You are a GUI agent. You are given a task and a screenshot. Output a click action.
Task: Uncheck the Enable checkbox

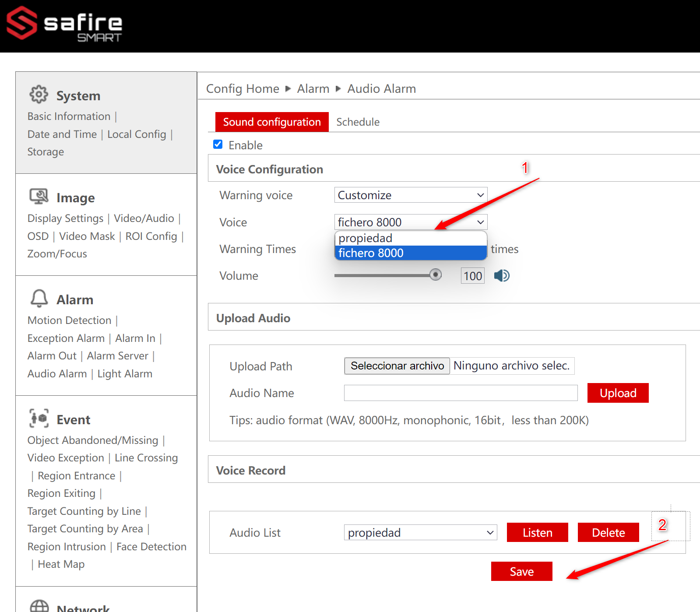point(218,144)
